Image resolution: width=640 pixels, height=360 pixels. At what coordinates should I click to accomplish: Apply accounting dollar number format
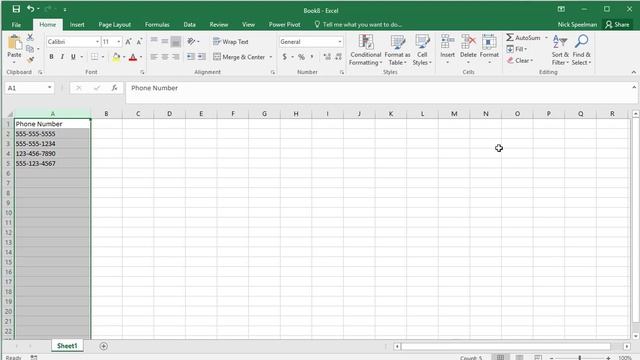(x=284, y=57)
